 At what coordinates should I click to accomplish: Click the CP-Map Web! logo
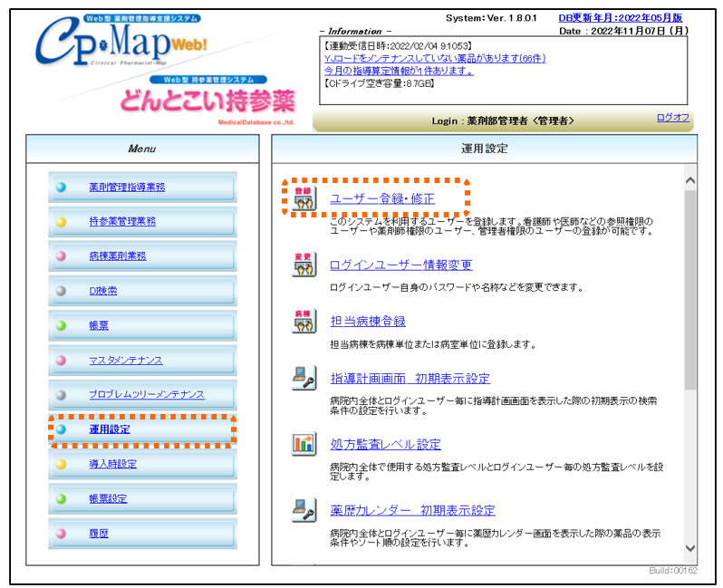click(x=118, y=45)
